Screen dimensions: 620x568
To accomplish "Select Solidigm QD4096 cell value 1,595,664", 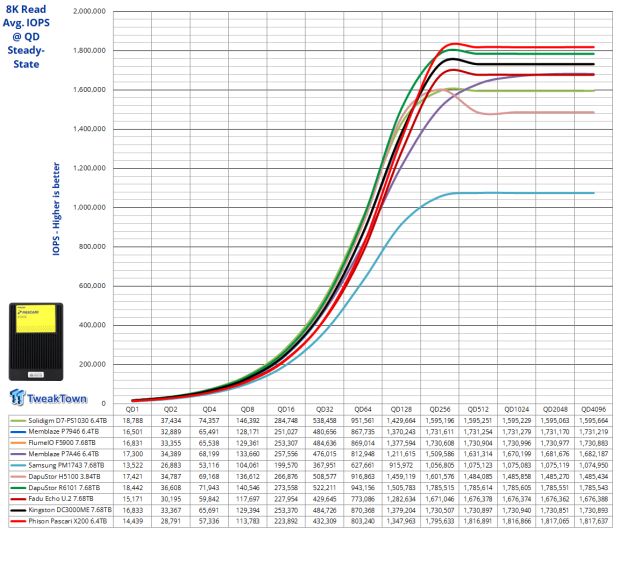I will click(x=594, y=421).
